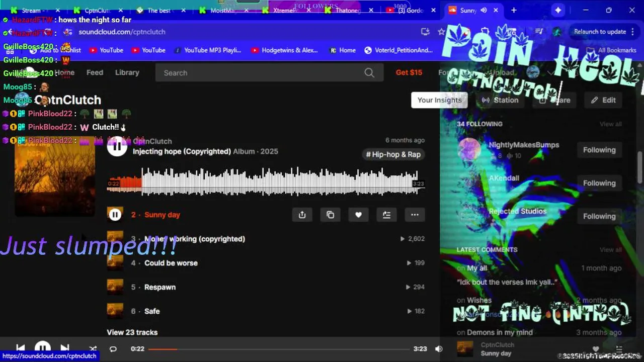Screen dimensions: 644x362
Task: Switch to The best browser tab
Action: [159, 10]
